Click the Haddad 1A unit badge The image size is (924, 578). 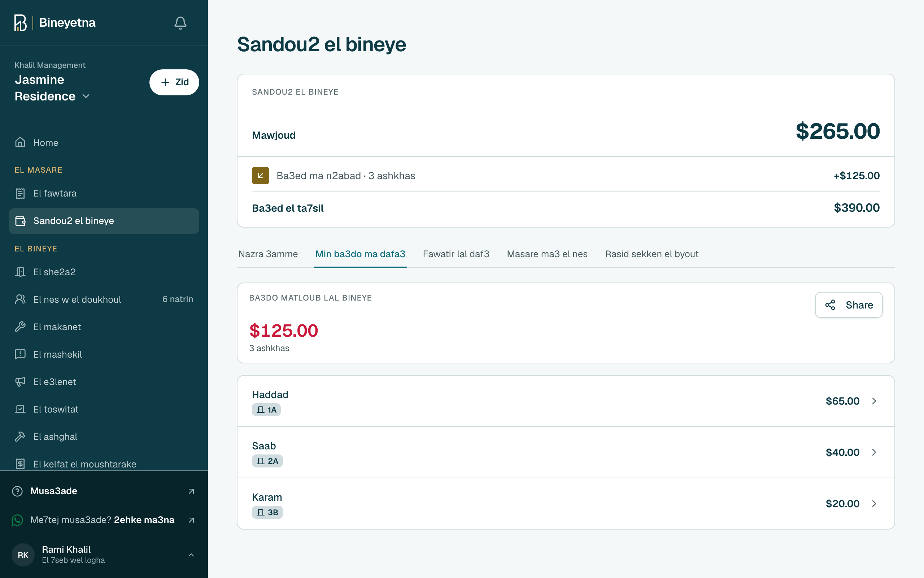coord(266,410)
